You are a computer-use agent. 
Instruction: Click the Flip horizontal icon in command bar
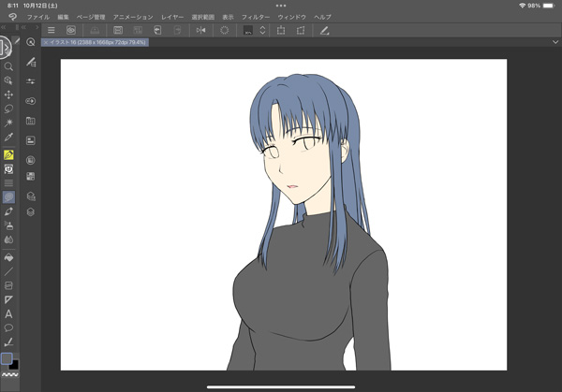click(x=200, y=31)
